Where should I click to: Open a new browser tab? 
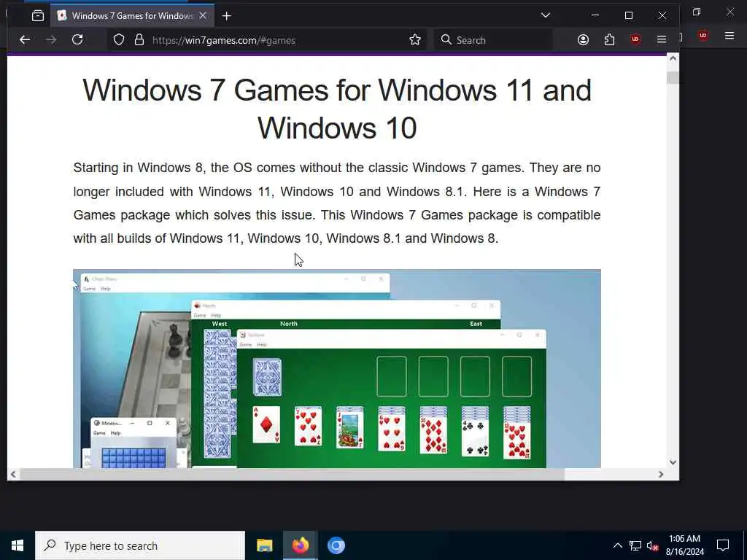coord(227,16)
